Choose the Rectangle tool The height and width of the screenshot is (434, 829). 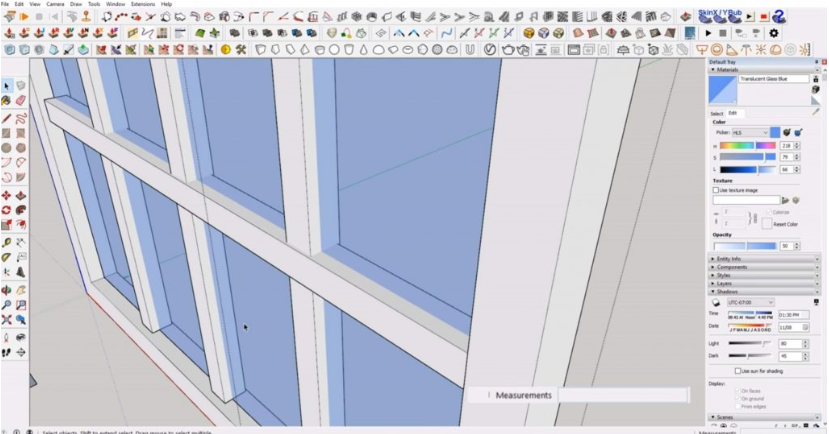pyautogui.click(x=6, y=133)
